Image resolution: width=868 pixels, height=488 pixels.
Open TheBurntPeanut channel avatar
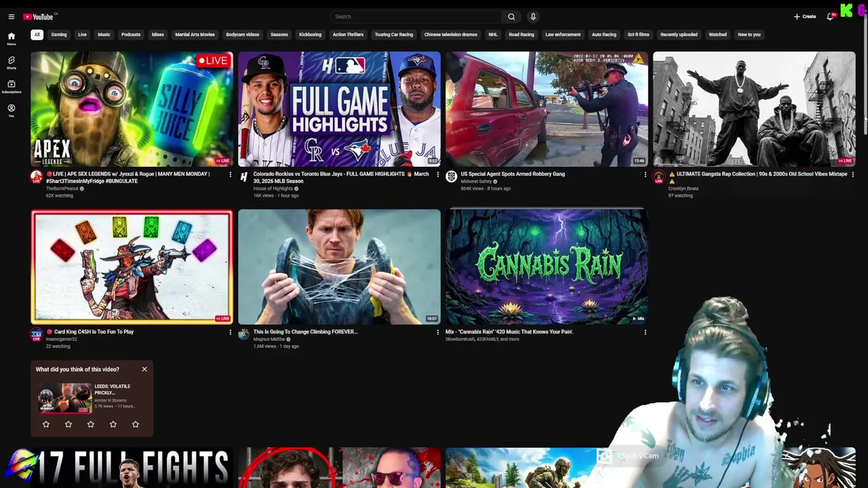click(37, 177)
